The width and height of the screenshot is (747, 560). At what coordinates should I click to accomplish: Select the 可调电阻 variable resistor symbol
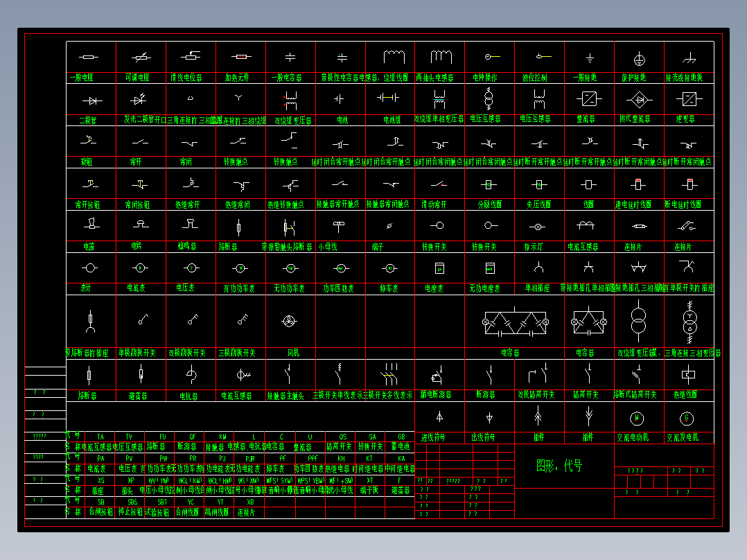point(141,58)
